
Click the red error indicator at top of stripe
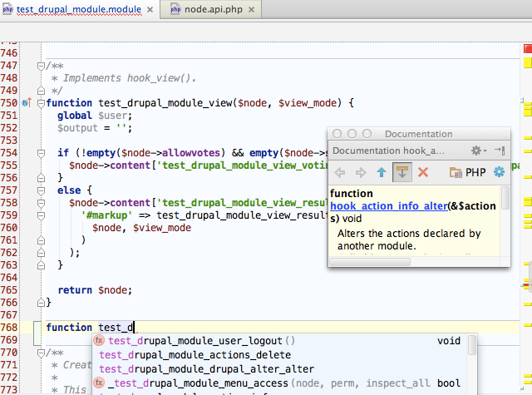tap(528, 49)
